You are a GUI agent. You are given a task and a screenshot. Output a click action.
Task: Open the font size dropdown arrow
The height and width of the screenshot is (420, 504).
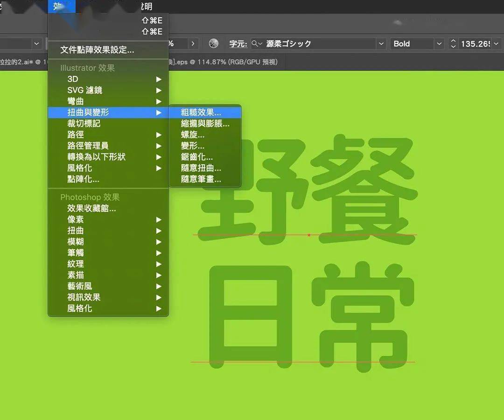[x=496, y=43]
